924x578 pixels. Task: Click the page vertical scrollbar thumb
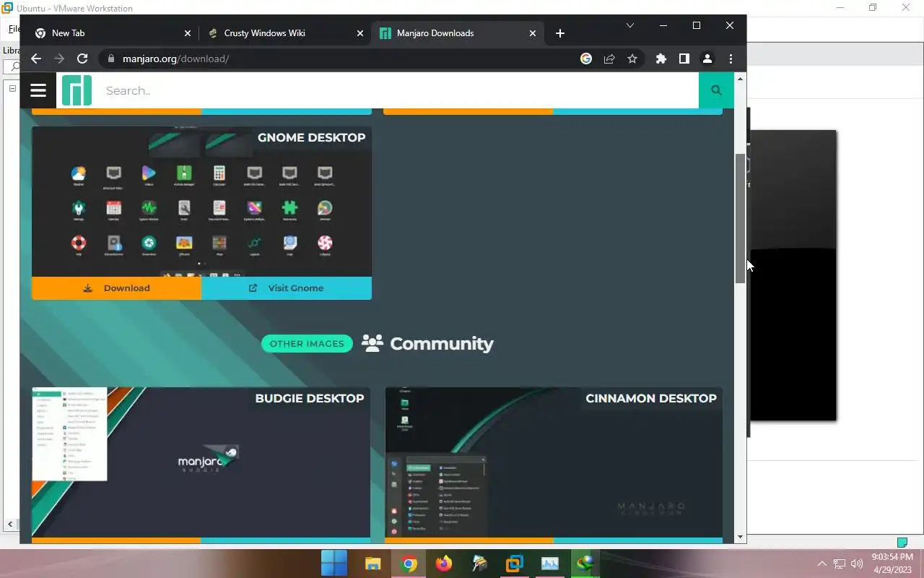click(x=740, y=217)
